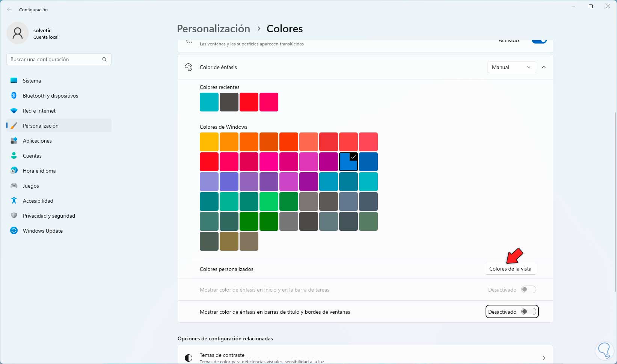Click the Red e Internet wifi icon

pos(14,111)
